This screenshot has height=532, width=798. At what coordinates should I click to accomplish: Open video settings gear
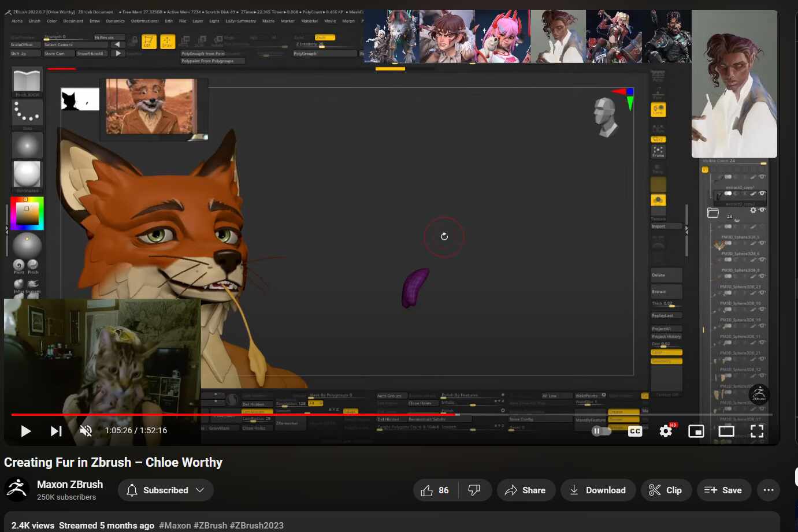tap(666, 431)
